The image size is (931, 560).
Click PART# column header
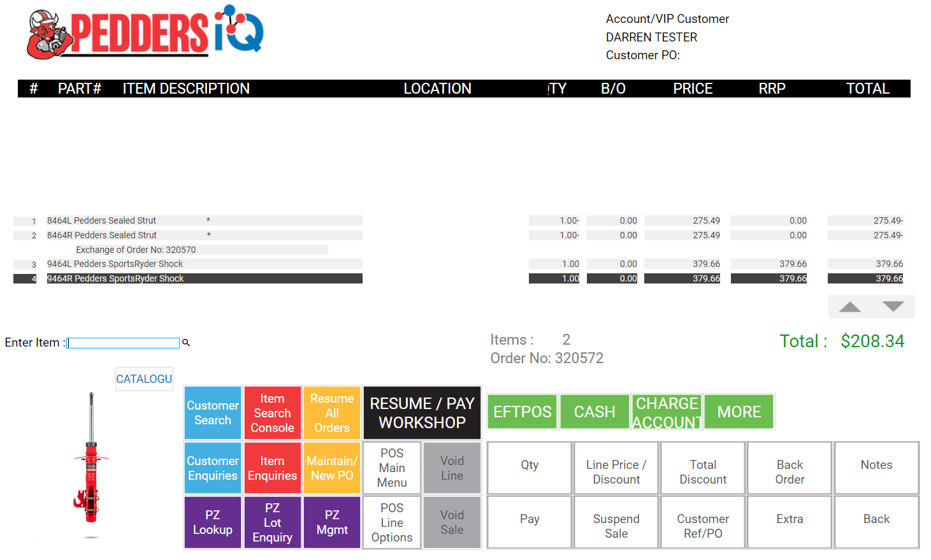tap(80, 89)
